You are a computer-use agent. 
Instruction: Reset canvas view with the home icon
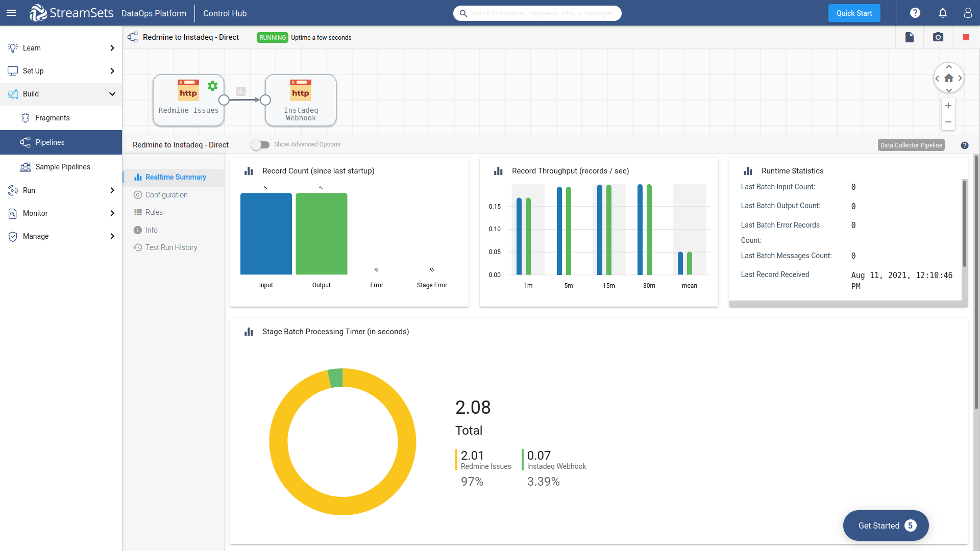tap(949, 78)
